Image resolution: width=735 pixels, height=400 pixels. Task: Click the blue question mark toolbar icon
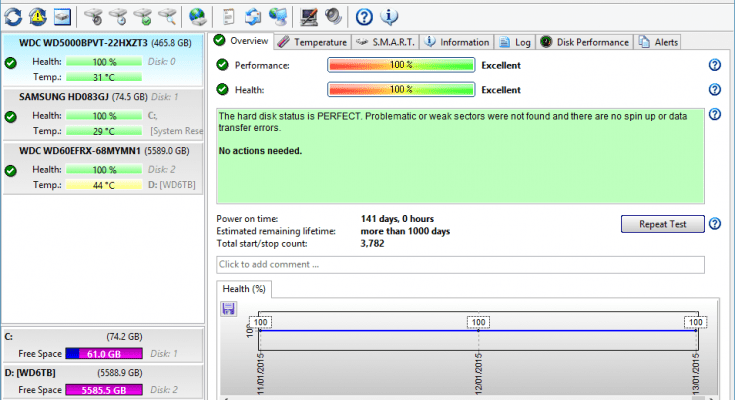[x=364, y=15]
